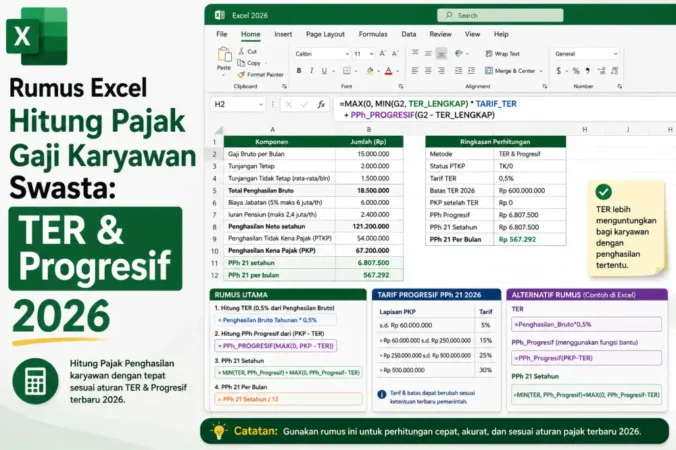Select cell "Gaji Bruto per Bulan"
This screenshot has height=450, width=676.
279,154
